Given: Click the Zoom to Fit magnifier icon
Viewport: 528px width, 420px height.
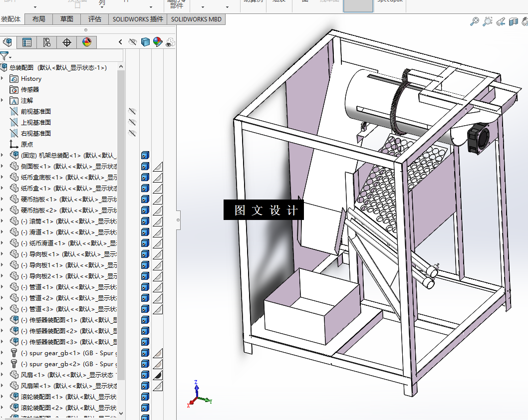Looking at the screenshot, I should pyautogui.click(x=475, y=21).
